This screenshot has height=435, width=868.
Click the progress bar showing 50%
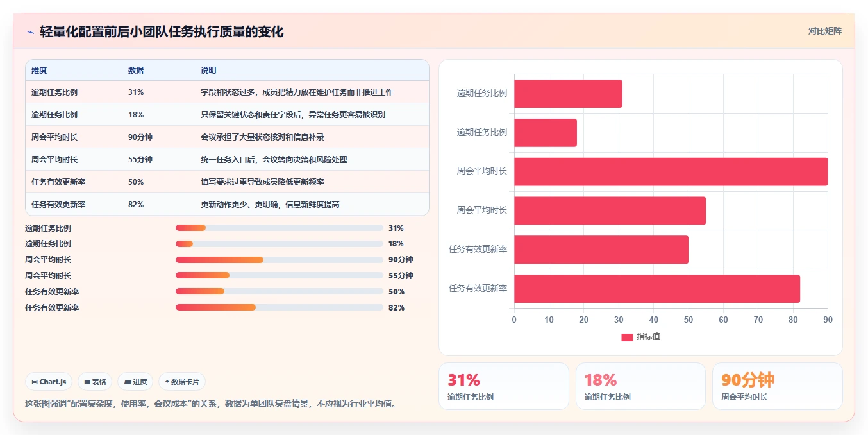point(280,292)
